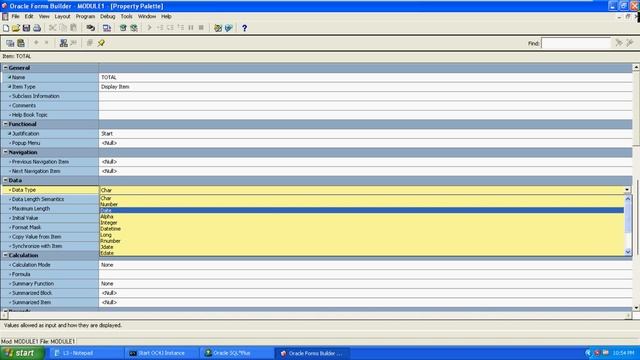Collapse the Data property group
The image size is (640, 360).
(6, 180)
